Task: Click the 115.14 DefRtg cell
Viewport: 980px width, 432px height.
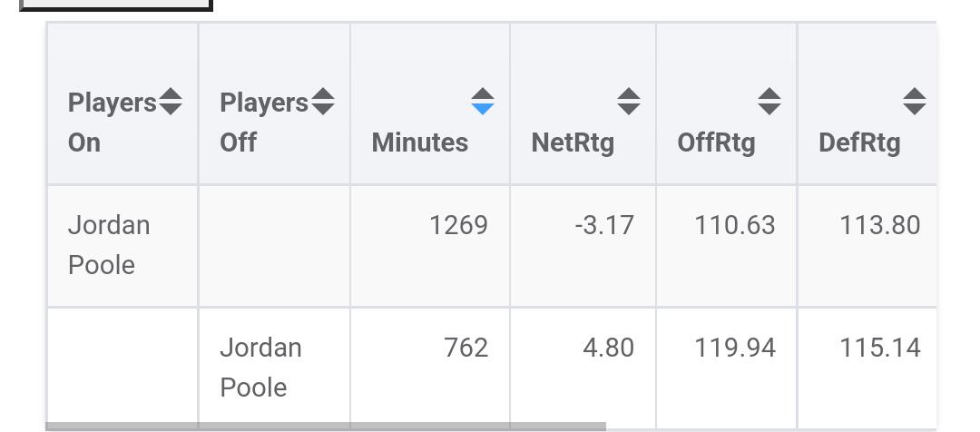Action: [x=880, y=348]
